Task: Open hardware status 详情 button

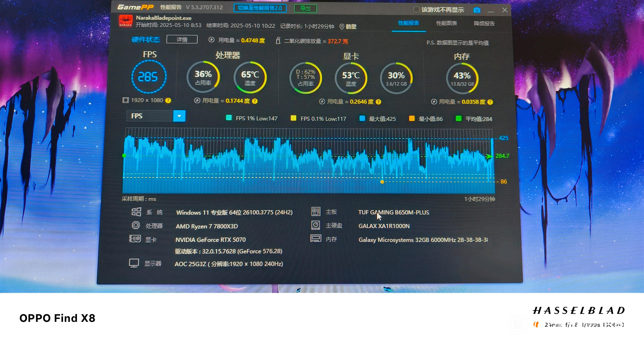Action: click(x=182, y=39)
